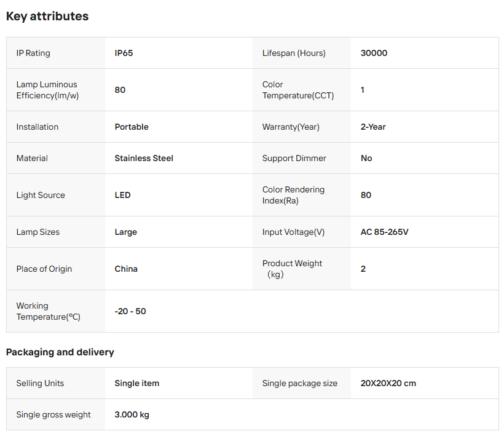This screenshot has height=439, width=504.
Task: Select the China place of origin value
Action: tap(126, 269)
